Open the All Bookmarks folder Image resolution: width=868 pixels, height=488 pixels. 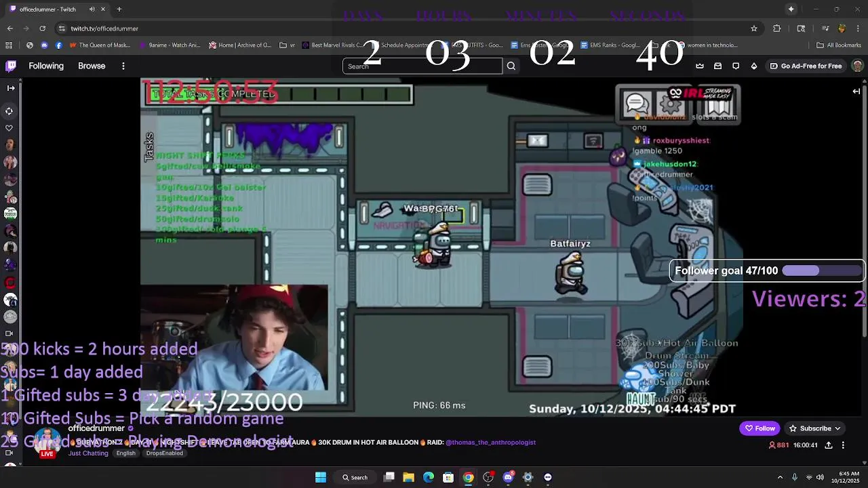click(x=839, y=45)
